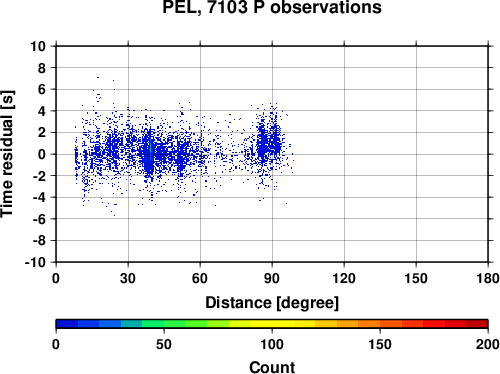Click the x-axis tick label "120"
500x374 pixels.
[x=344, y=278]
